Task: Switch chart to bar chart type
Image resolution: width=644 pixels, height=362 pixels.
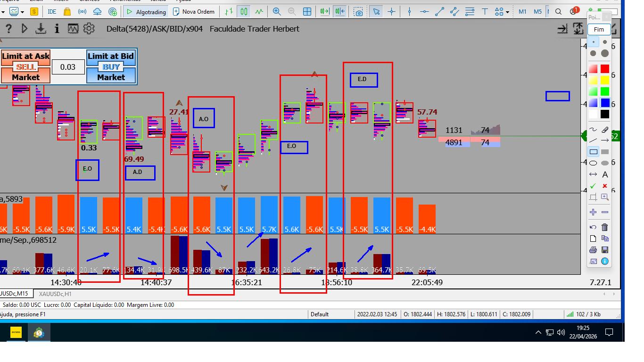Action: click(x=229, y=12)
